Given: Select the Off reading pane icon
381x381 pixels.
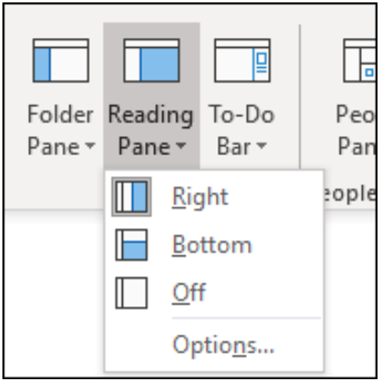Looking at the screenshot, I should pyautogui.click(x=131, y=293).
